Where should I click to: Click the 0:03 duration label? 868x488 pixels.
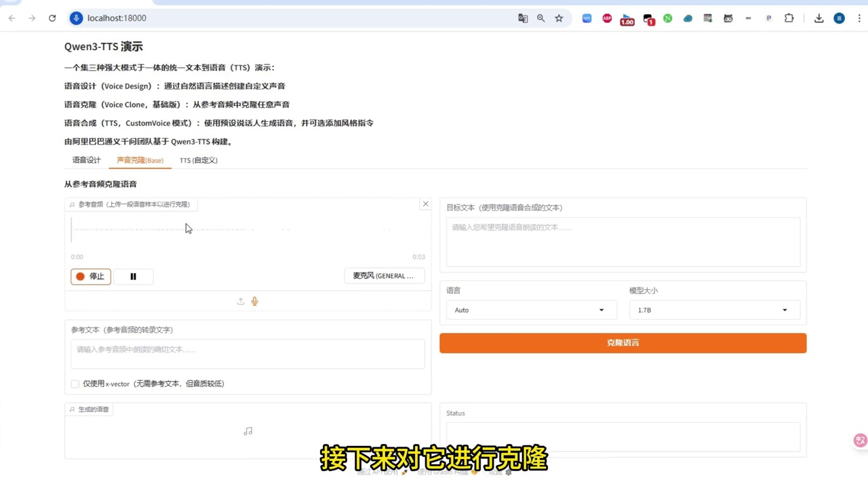[418, 257]
